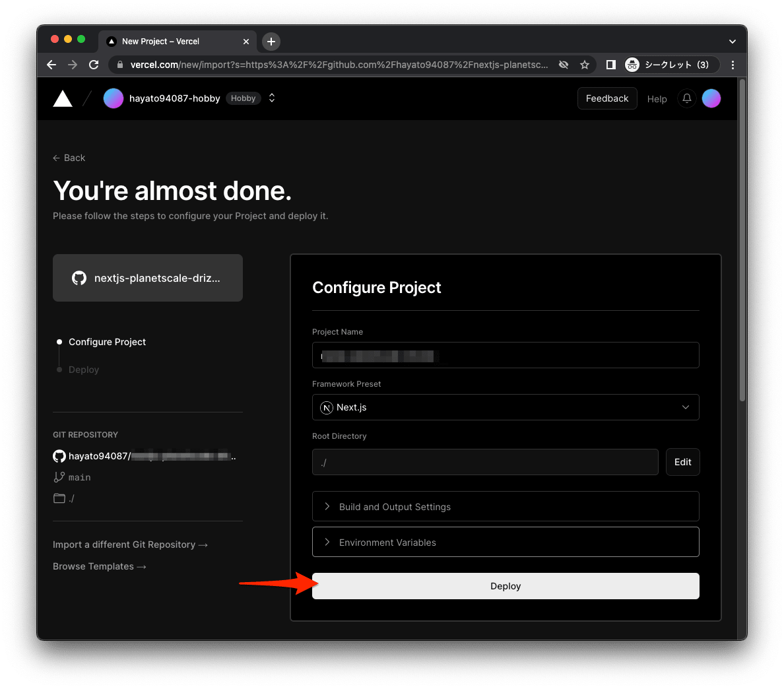Click the GitHub icon beside hayato94087
The width and height of the screenshot is (784, 689).
[x=59, y=456]
